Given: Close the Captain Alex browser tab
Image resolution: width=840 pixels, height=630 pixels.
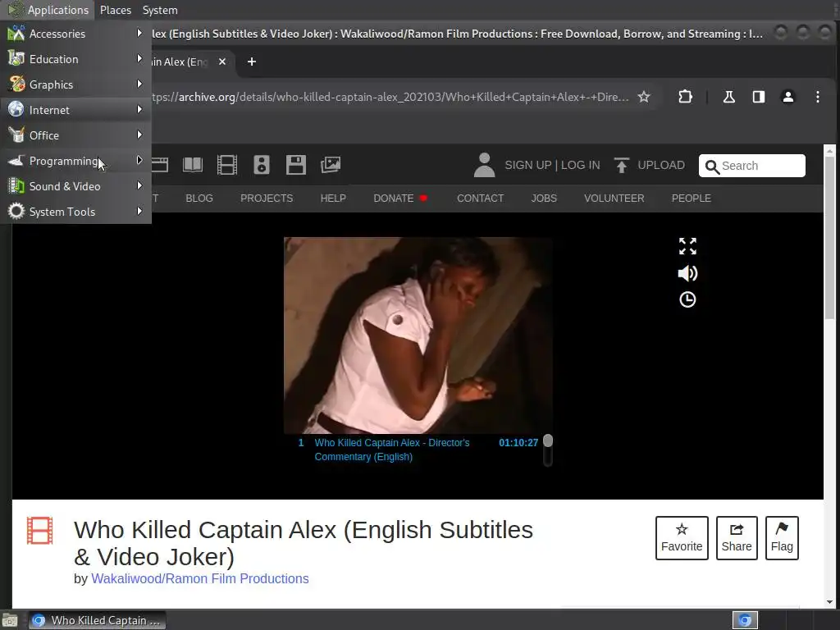Looking at the screenshot, I should tap(222, 62).
